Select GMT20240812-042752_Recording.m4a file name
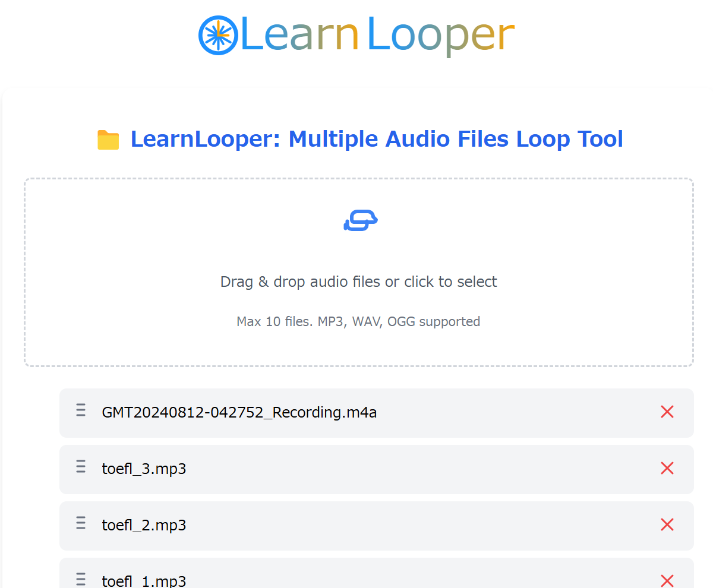This screenshot has height=588, width=713. coord(239,412)
